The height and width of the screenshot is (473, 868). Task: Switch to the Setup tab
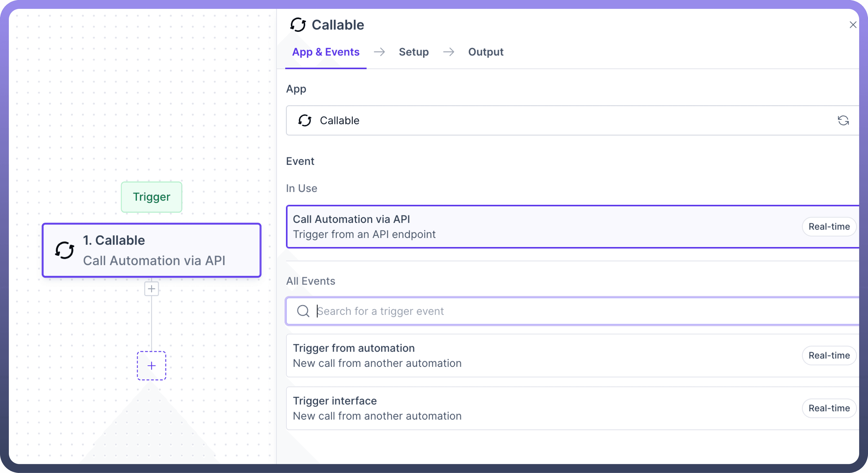pos(413,52)
